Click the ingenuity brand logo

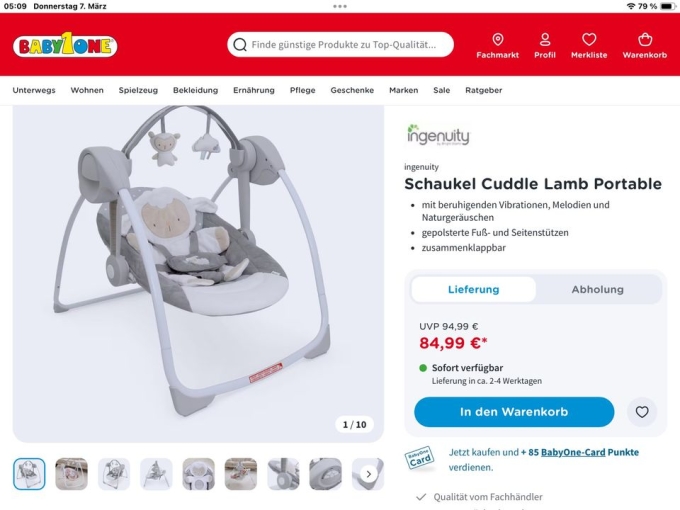click(x=438, y=135)
